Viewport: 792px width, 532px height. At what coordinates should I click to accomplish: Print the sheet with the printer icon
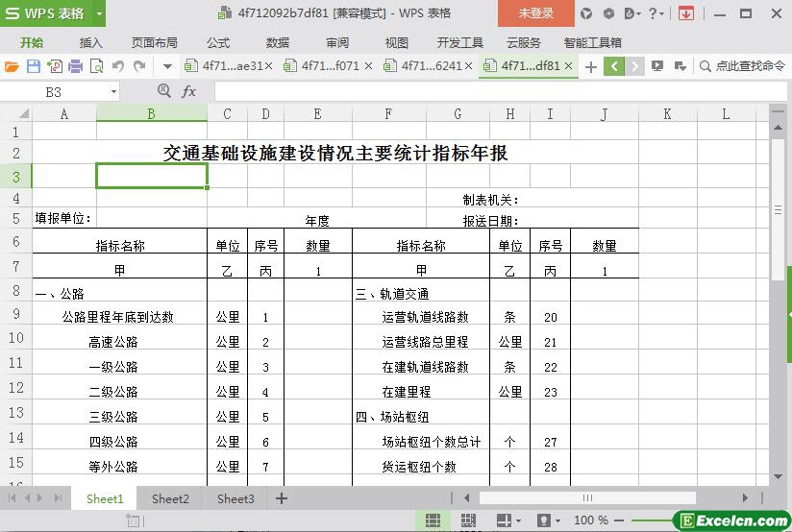[75, 66]
